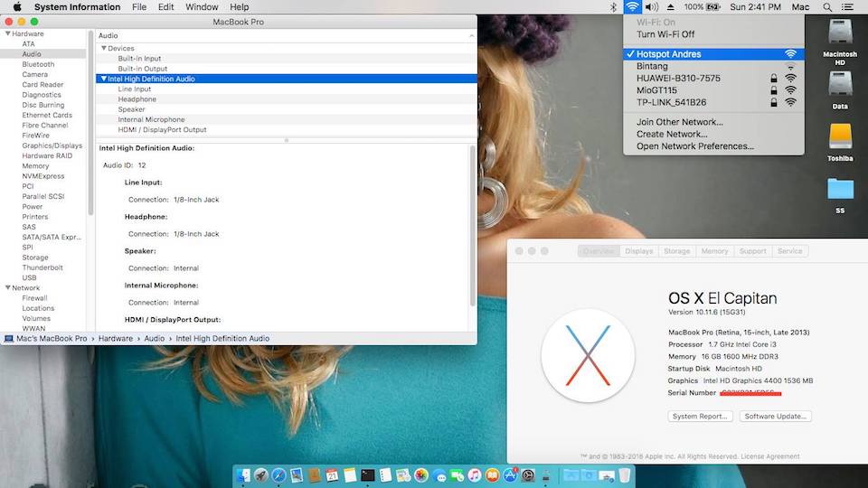Select Thunderbolt in the sidebar
This screenshot has height=488, width=868.
pos(42,267)
